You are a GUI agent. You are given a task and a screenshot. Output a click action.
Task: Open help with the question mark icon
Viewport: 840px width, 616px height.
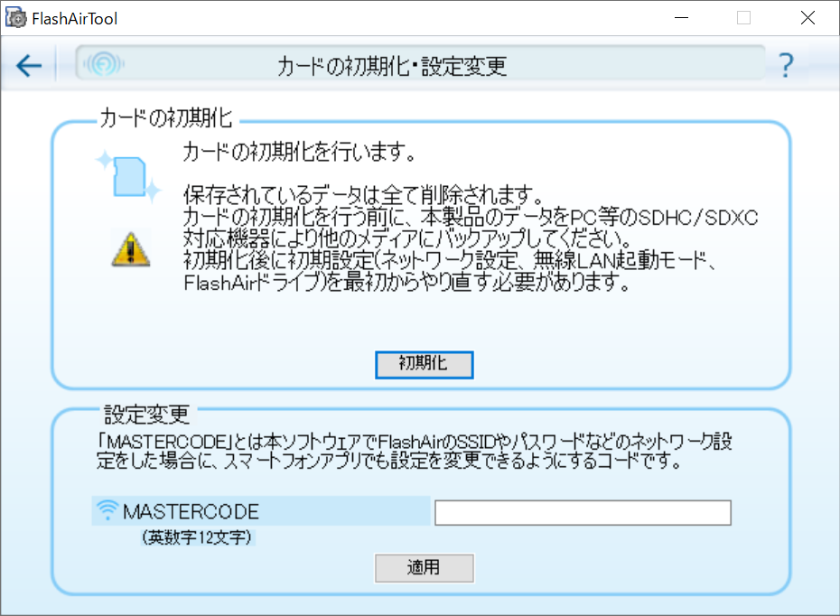tap(786, 66)
